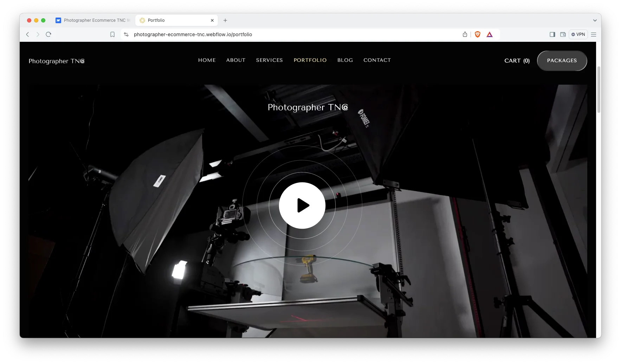The height and width of the screenshot is (364, 621).
Task: Open the bookmark icon in the toolbar
Action: 112,34
